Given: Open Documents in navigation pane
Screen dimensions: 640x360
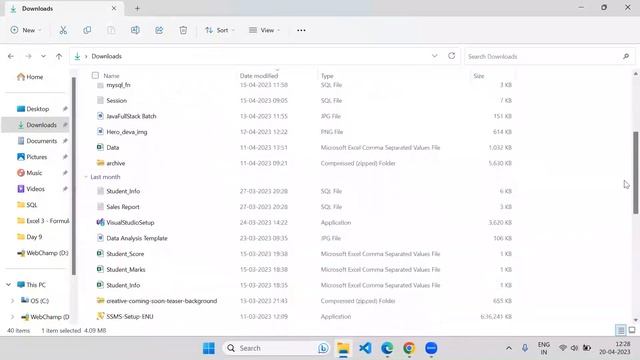Looking at the screenshot, I should [37, 141].
